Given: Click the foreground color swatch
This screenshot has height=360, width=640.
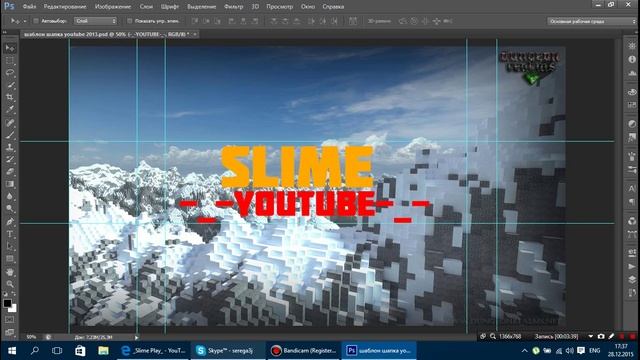Looking at the screenshot, I should 7,303.
